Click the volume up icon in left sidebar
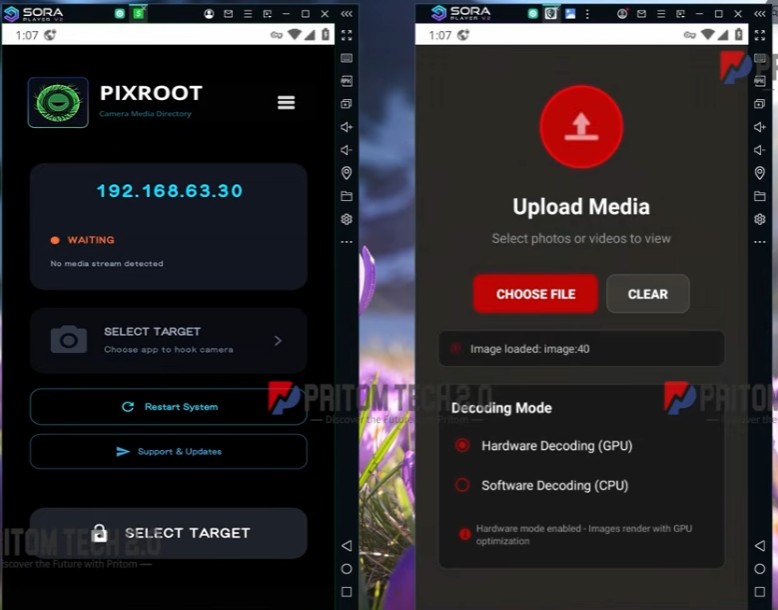This screenshot has height=610, width=778. pos(346,127)
